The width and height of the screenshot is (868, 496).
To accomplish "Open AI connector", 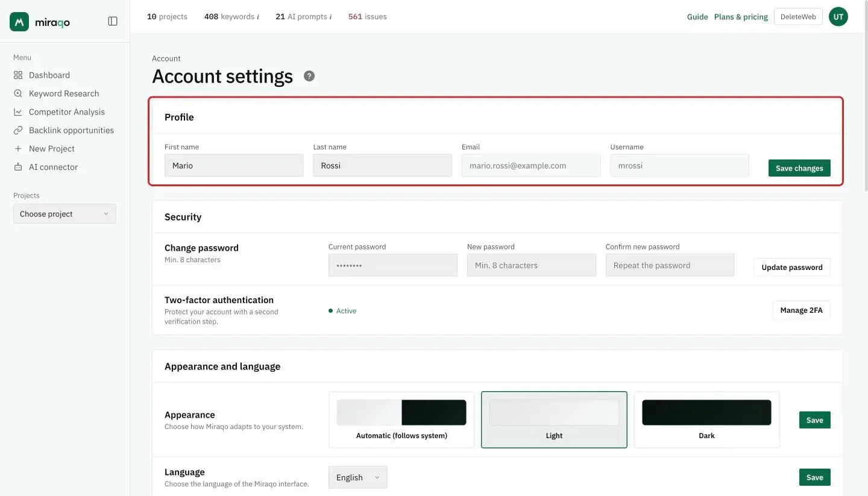I will coord(45,167).
